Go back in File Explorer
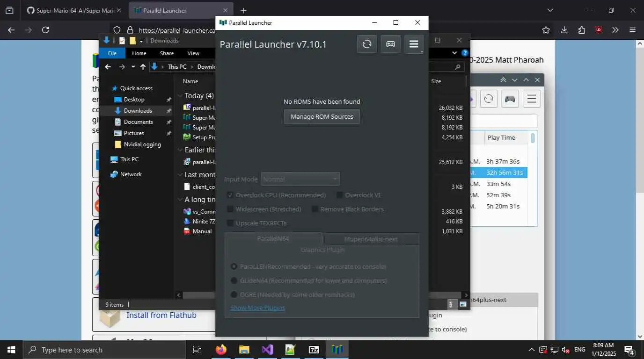 (108, 67)
